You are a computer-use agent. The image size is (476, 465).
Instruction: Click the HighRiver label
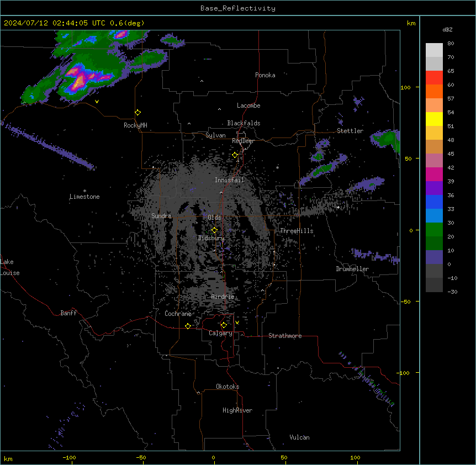click(237, 410)
